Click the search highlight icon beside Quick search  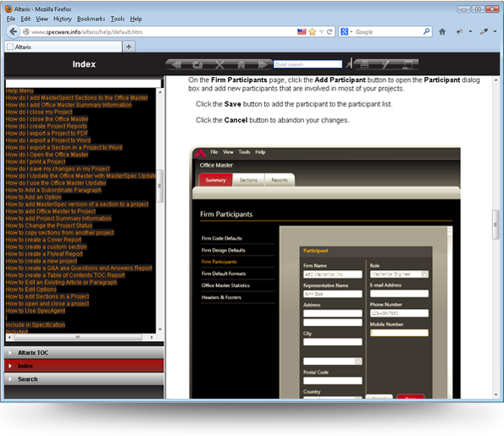coord(349,63)
